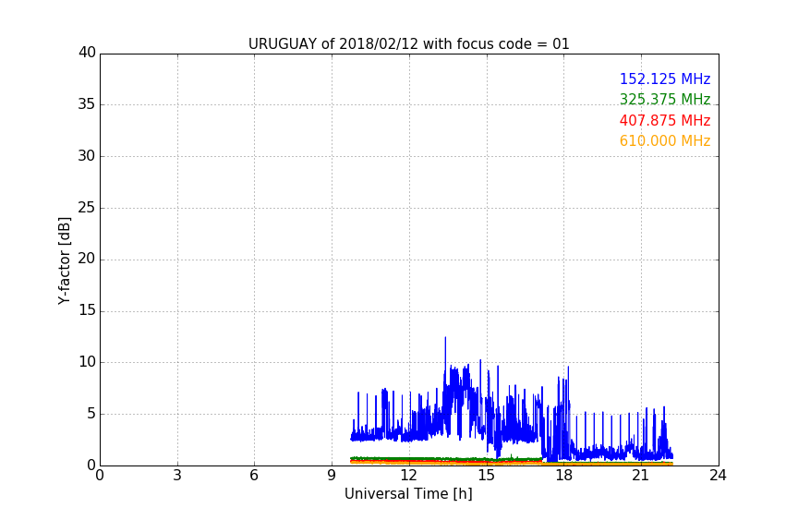
Task: Click the x-axis tick label 6
Action: click(254, 476)
